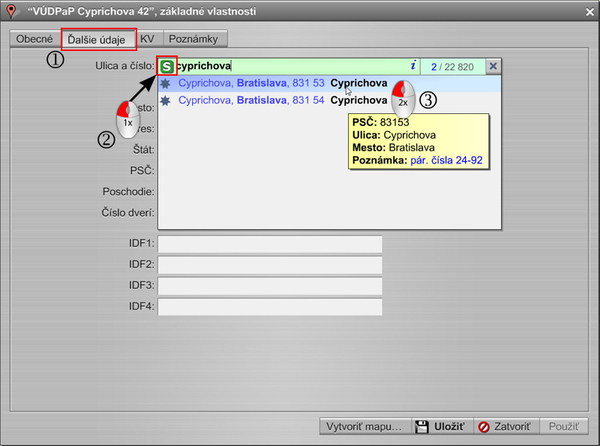Select the Cyprichova, Bratislava, 831 53 suggestion
Viewport: 600px width, 446px height.
pos(280,84)
